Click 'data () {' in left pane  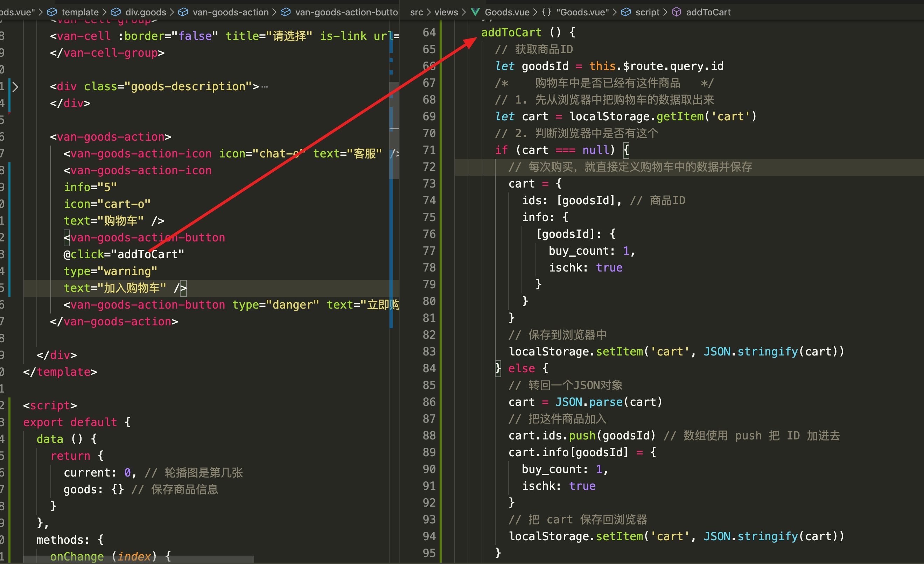pyautogui.click(x=67, y=439)
